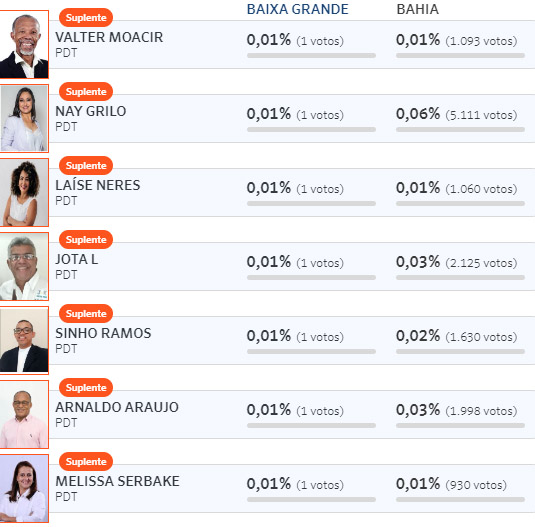Select ARNALDO ARAUJO candidate name
Screen dimensions: 535x527
pyautogui.click(x=117, y=407)
